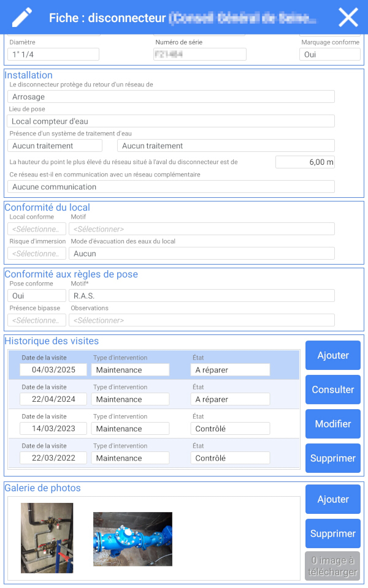Click Ajouter in Historique des visites
The height and width of the screenshot is (588, 368).
pos(332,355)
